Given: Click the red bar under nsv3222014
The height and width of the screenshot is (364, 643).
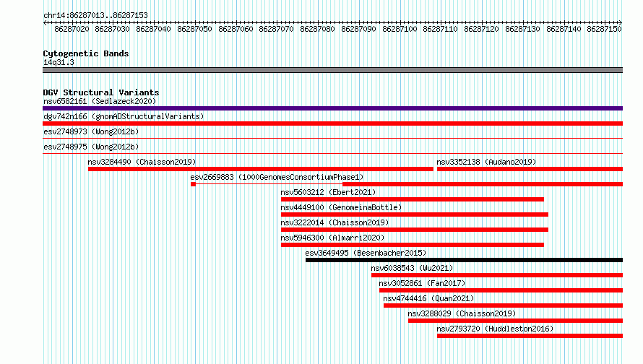Looking at the screenshot, I should click(415, 230).
